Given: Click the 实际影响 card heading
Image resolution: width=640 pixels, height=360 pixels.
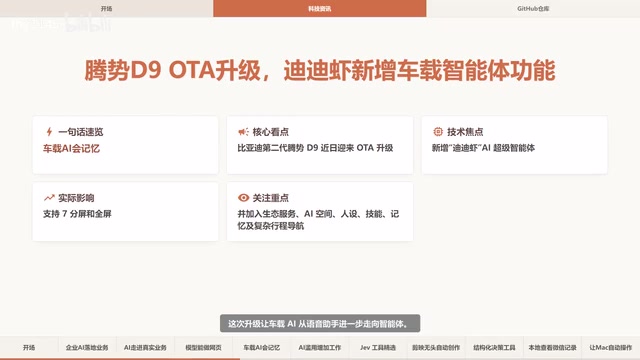Looking at the screenshot, I should (x=76, y=198).
